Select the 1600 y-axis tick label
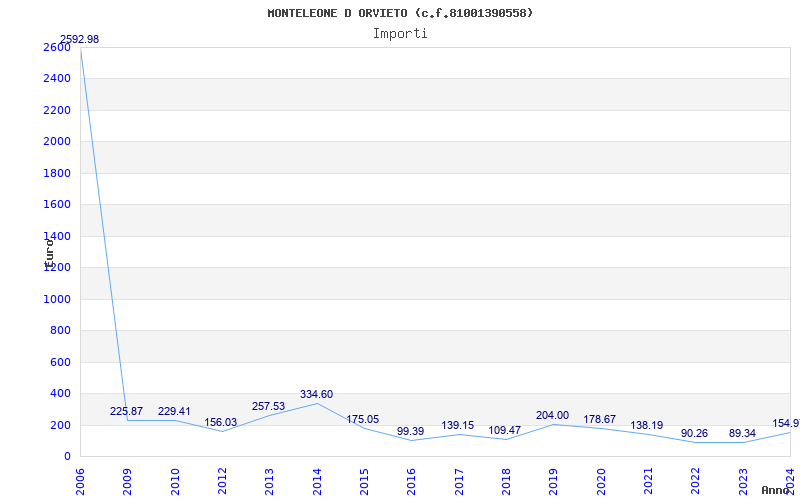Screen dimensions: 800x500 point(57,205)
